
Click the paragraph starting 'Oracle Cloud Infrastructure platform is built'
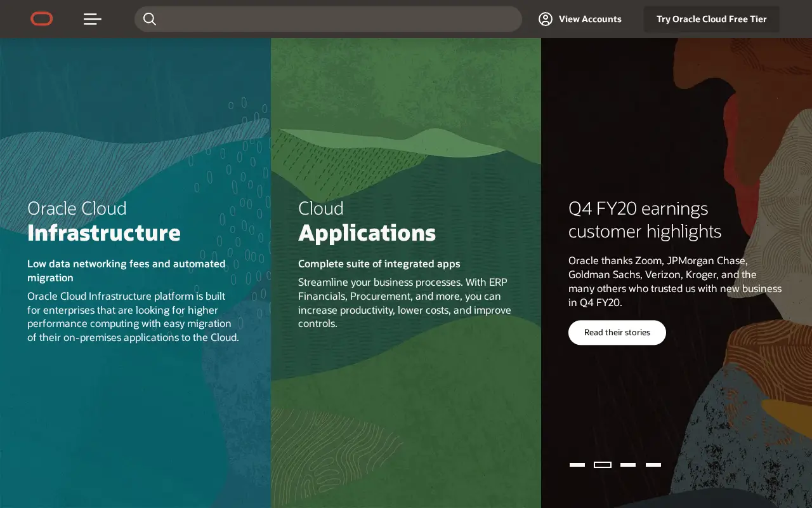coord(133,317)
